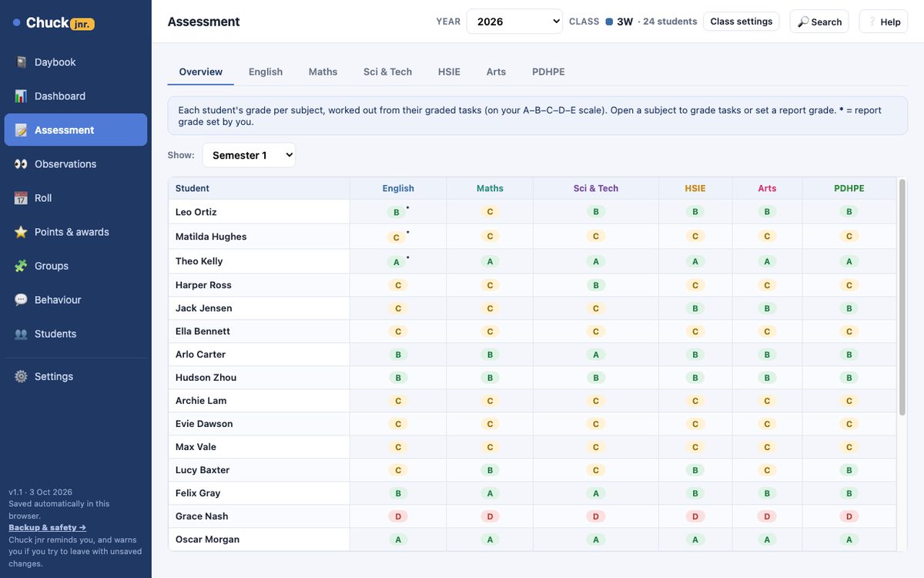Image resolution: width=924 pixels, height=578 pixels.
Task: Click the PDHPE column header
Action: 849,188
